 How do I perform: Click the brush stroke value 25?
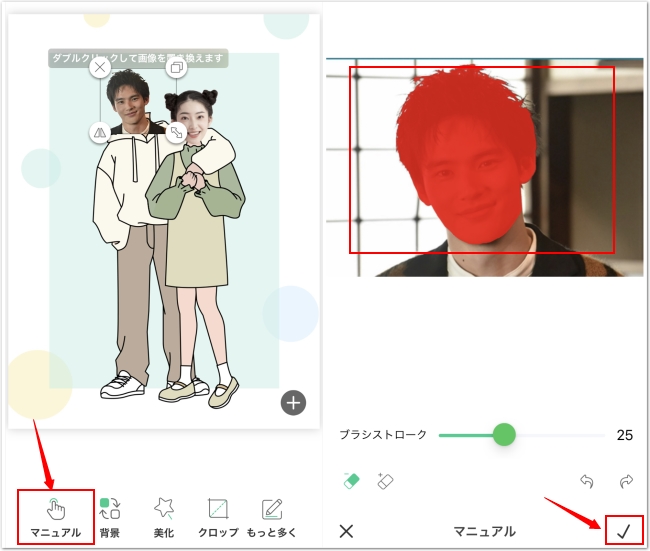pyautogui.click(x=624, y=435)
